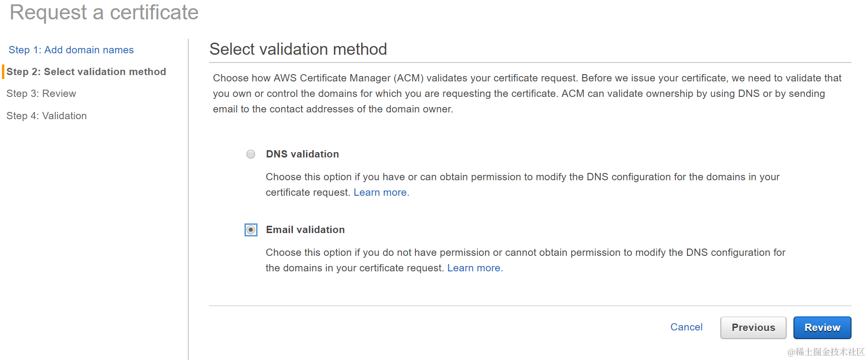This screenshot has width=868, height=360.
Task: Click the Request a certificate page title
Action: click(x=104, y=12)
